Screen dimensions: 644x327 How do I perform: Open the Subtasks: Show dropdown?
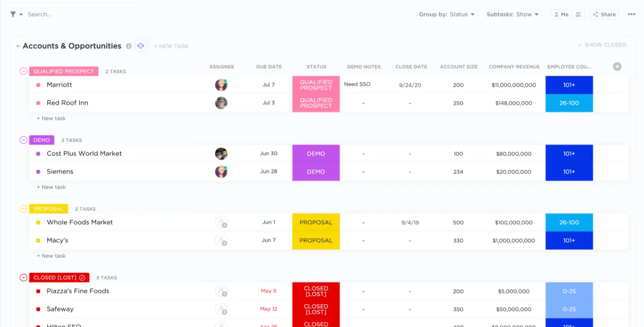(x=512, y=15)
